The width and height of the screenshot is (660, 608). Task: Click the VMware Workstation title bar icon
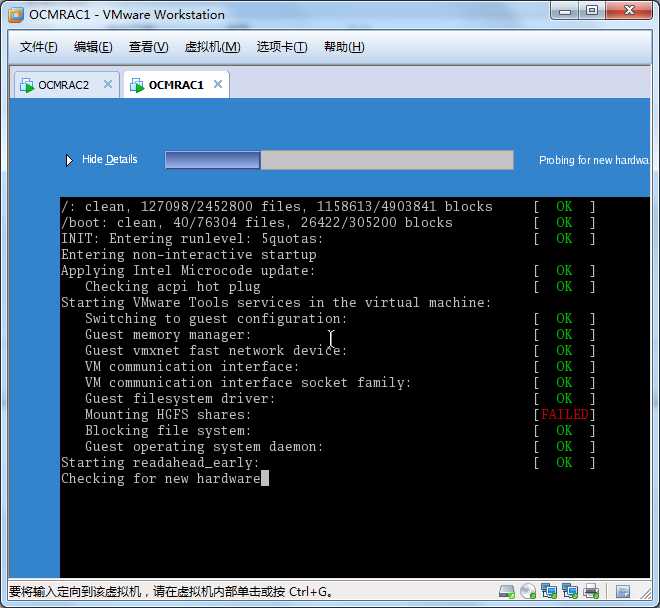click(x=16, y=15)
